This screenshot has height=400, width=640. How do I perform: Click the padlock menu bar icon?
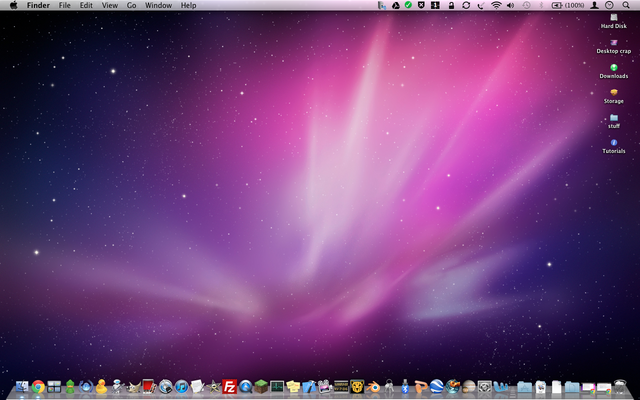[451, 5]
